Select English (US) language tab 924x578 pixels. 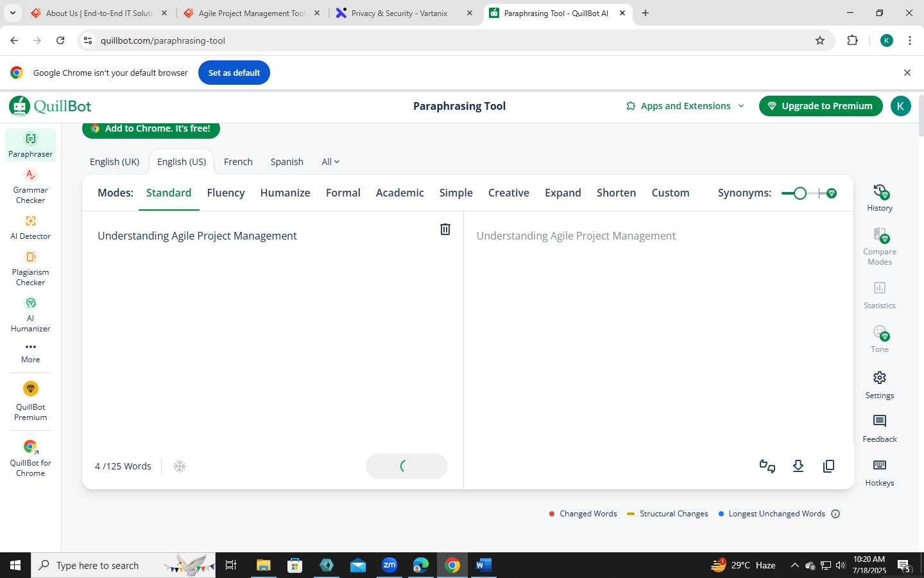[x=182, y=162]
